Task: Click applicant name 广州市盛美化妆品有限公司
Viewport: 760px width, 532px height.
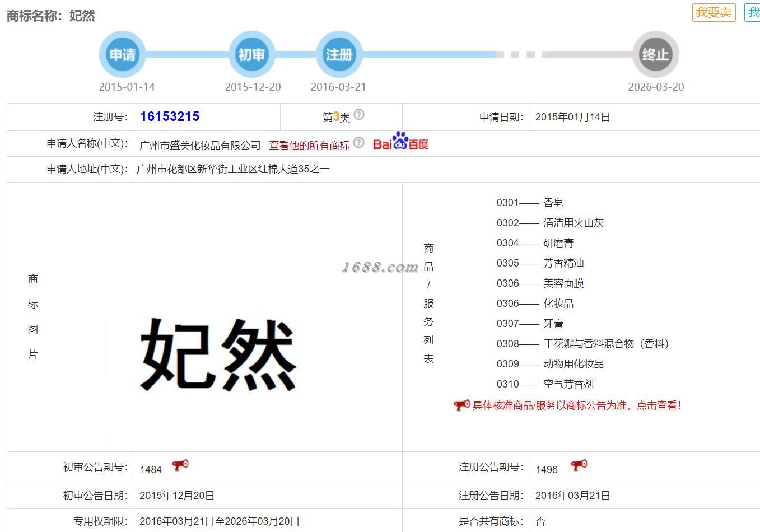Action: 200,145
